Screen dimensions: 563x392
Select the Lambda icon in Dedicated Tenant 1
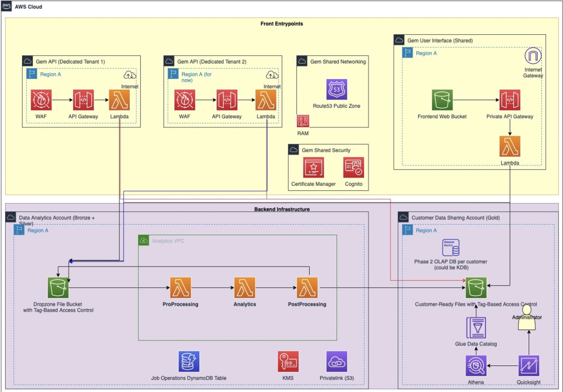click(x=119, y=100)
